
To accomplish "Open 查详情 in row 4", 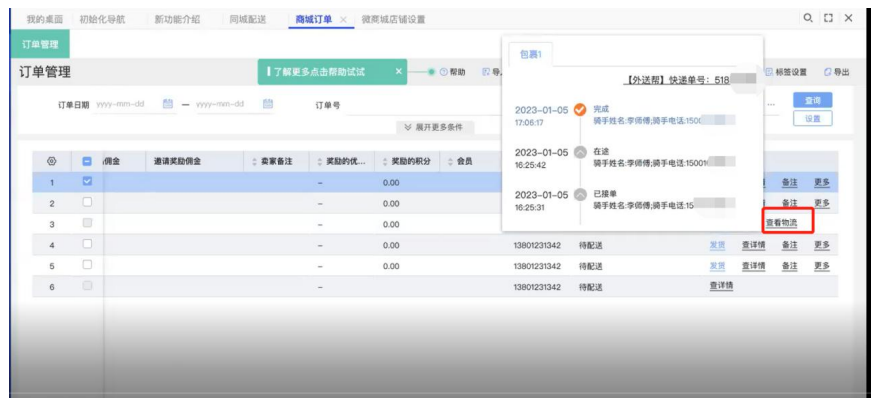I will (x=754, y=245).
